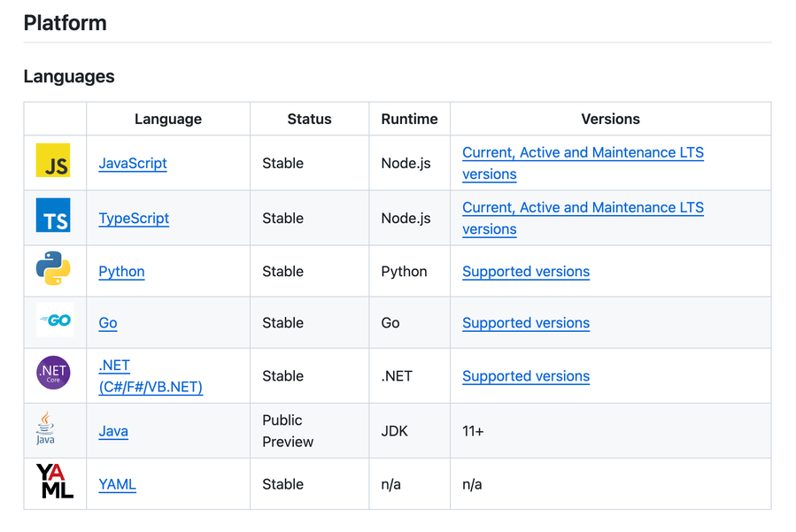Viewport: 796px width, 532px height.
Task: Click the Languages section heading
Action: click(x=69, y=76)
